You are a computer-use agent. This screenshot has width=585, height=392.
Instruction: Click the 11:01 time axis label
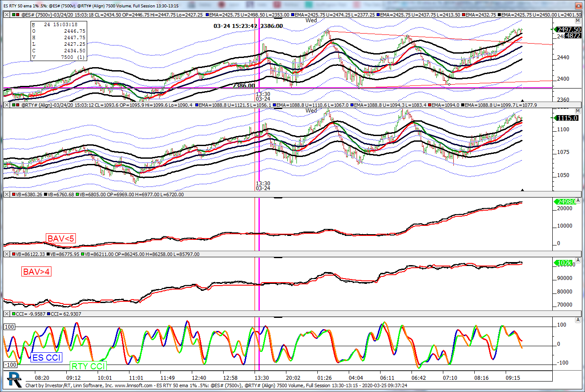pos(136,378)
